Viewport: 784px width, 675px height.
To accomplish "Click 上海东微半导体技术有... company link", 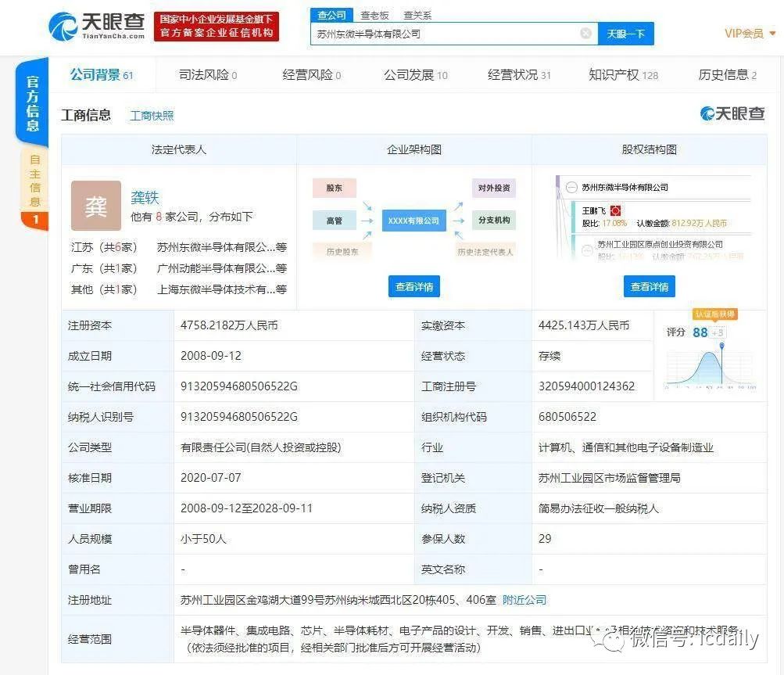I will tap(222, 289).
